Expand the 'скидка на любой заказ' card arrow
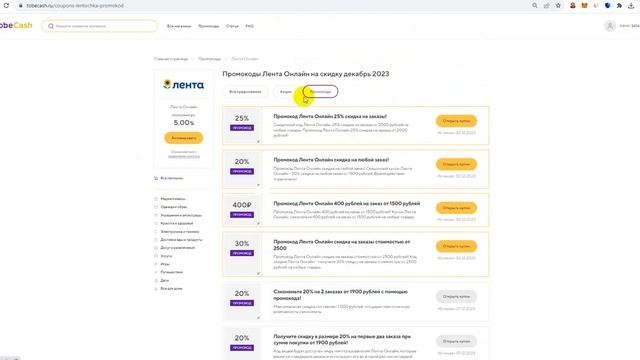This screenshot has height=360, width=640. tap(258, 185)
